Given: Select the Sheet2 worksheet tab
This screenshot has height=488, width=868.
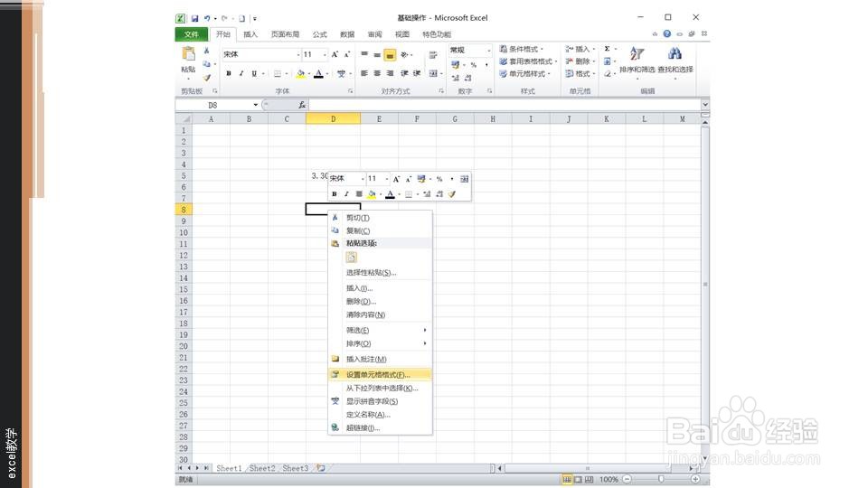Looking at the screenshot, I should (262, 468).
